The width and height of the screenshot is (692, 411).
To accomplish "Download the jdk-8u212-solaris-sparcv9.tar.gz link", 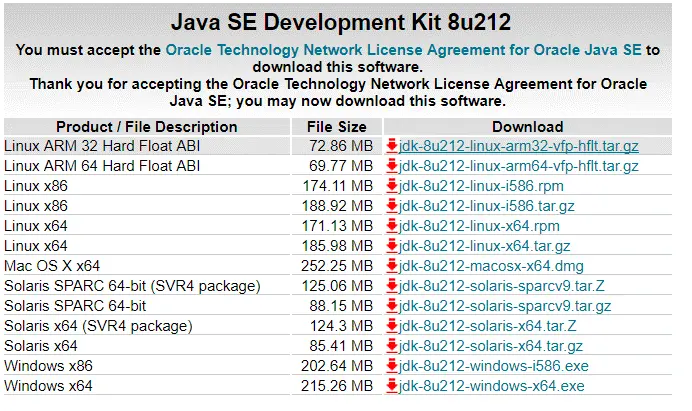I will click(x=505, y=306).
